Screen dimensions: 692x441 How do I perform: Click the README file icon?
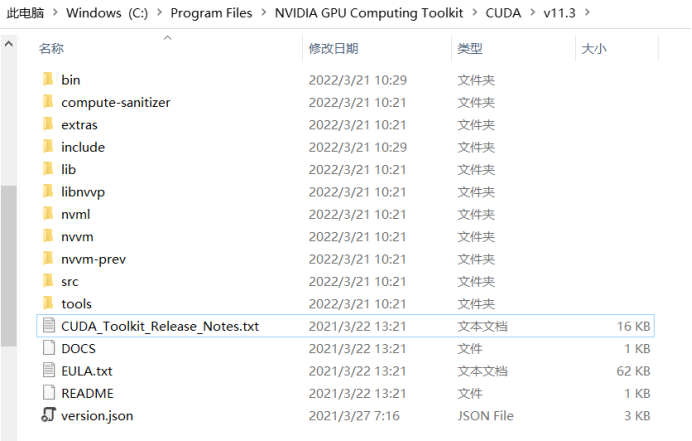point(49,393)
